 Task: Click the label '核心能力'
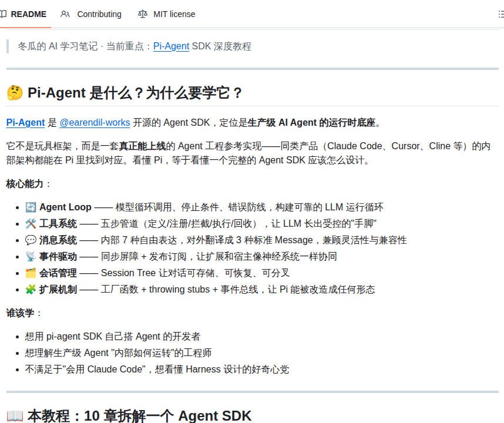[25, 184]
